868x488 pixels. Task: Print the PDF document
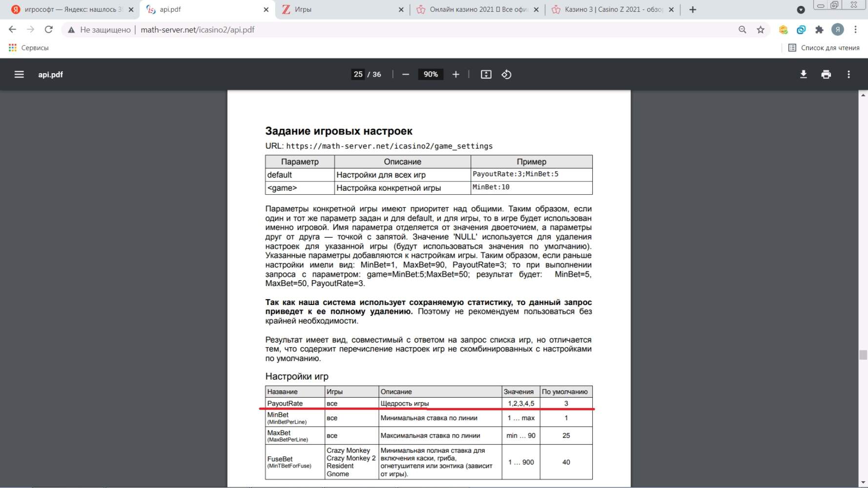pos(826,74)
